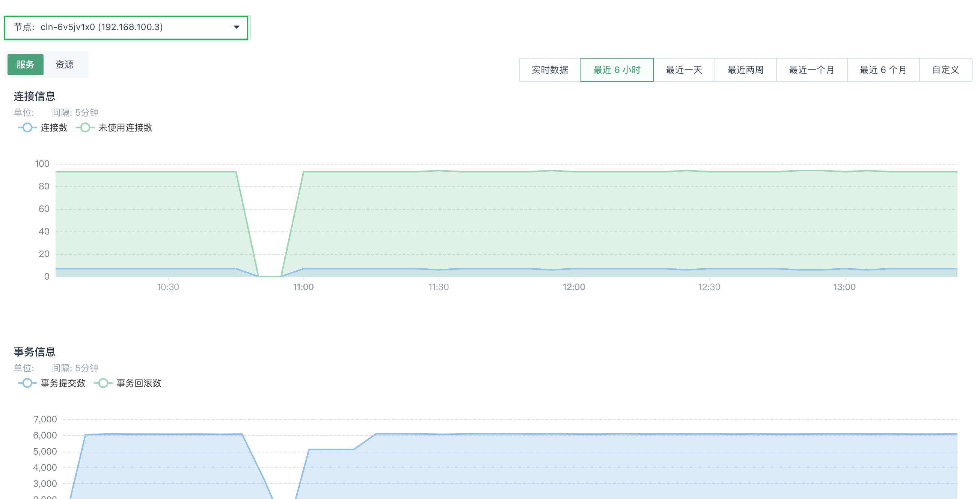Toggle the 事务回滚数 legend series
Image resolution: width=980 pixels, height=499 pixels.
pos(128,383)
